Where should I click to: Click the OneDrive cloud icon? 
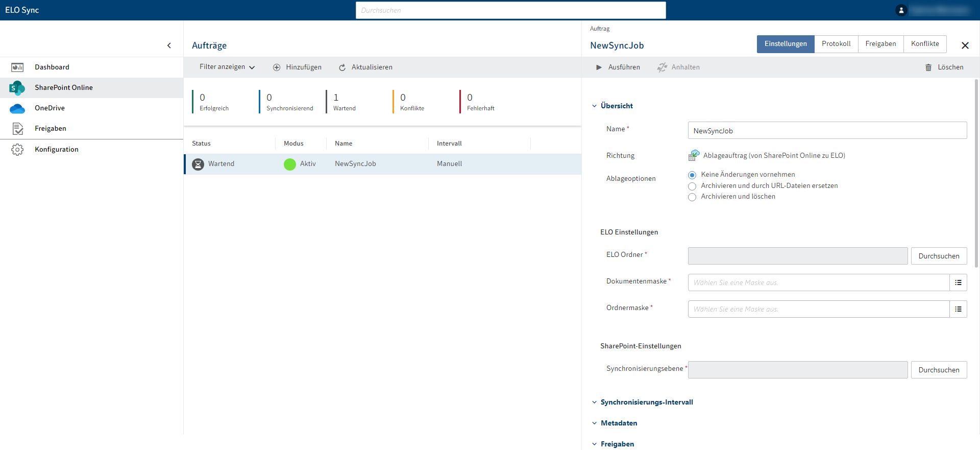click(x=17, y=108)
